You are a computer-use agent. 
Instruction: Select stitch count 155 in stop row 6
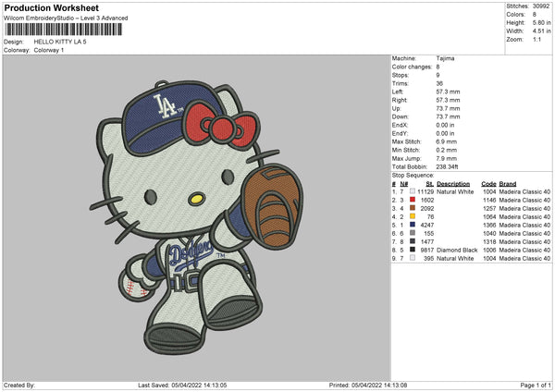pos(428,234)
